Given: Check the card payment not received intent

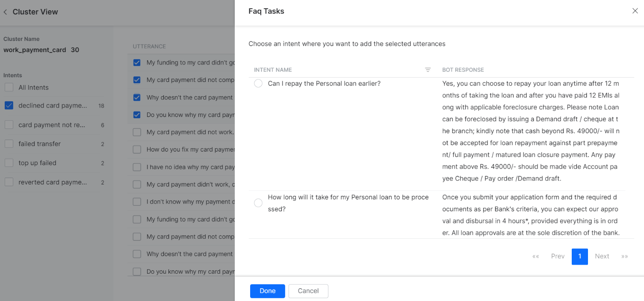Looking at the screenshot, I should click(x=9, y=125).
